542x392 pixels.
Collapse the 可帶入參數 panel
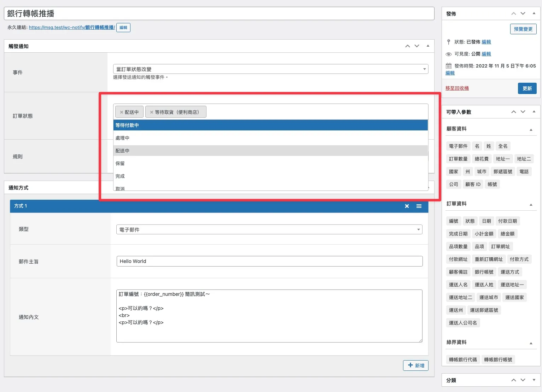534,112
